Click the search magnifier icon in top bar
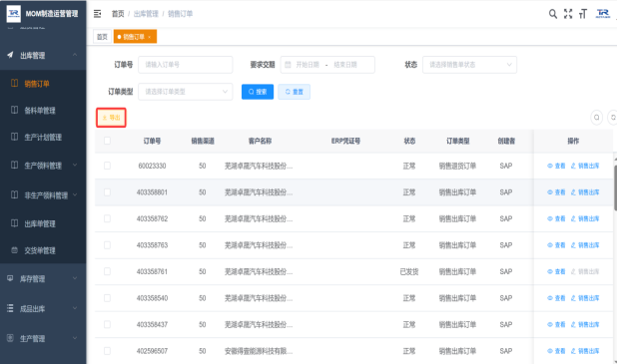Screen dimensions: 617x364 (552, 14)
